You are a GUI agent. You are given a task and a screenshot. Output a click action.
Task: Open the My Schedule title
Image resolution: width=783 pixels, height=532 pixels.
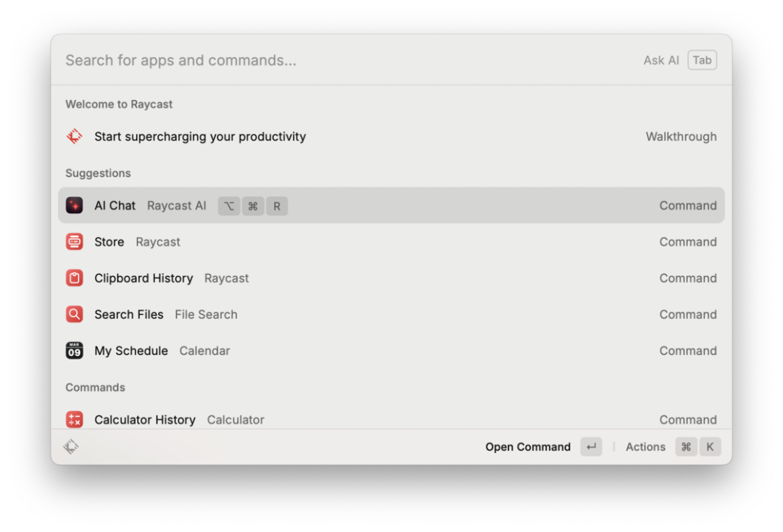pos(131,351)
